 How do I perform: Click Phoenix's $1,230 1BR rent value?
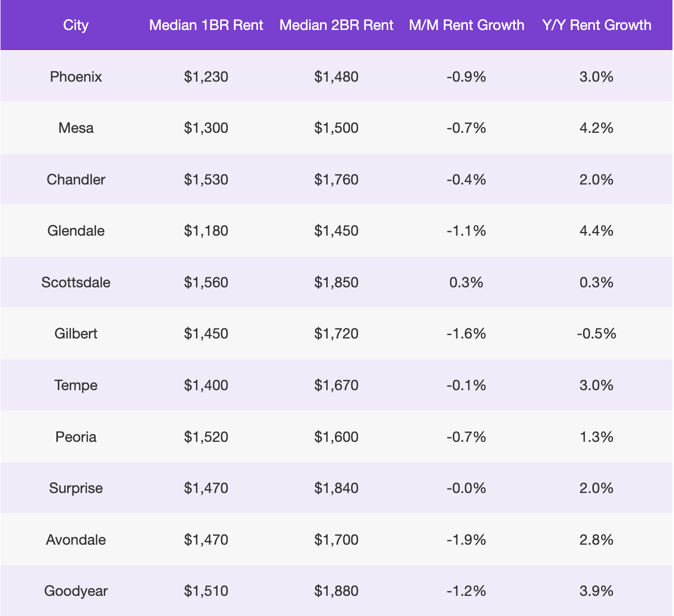(206, 77)
